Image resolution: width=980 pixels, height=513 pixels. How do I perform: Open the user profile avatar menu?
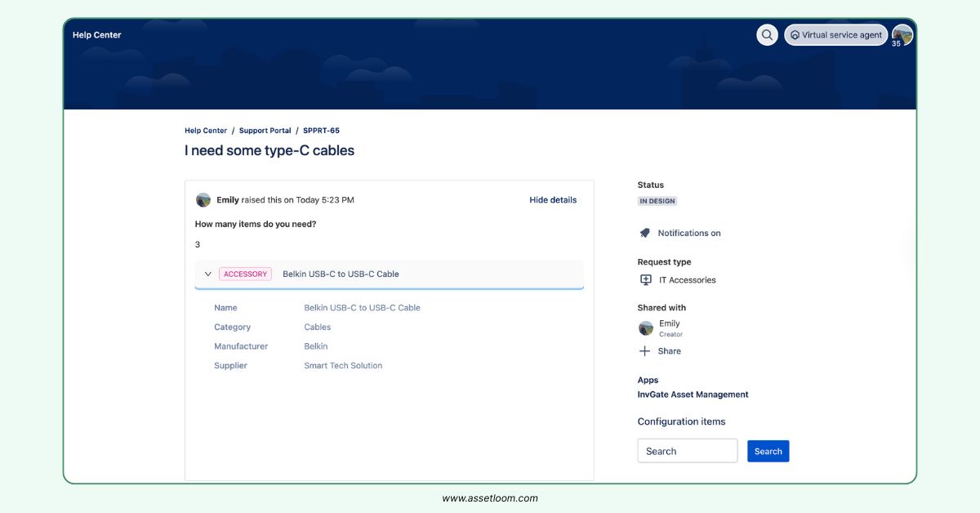click(902, 35)
